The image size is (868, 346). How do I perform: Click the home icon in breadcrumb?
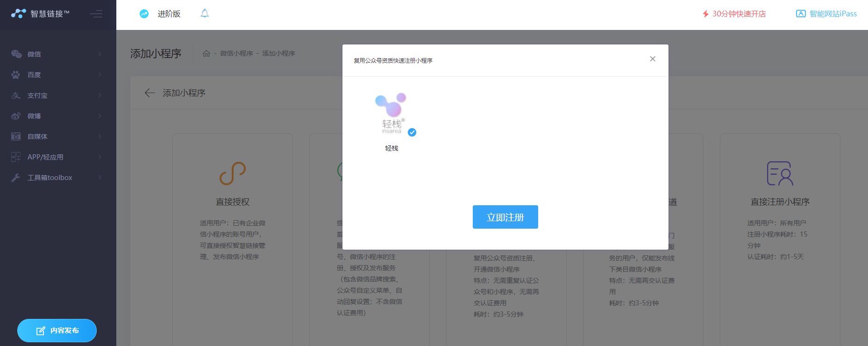[206, 53]
